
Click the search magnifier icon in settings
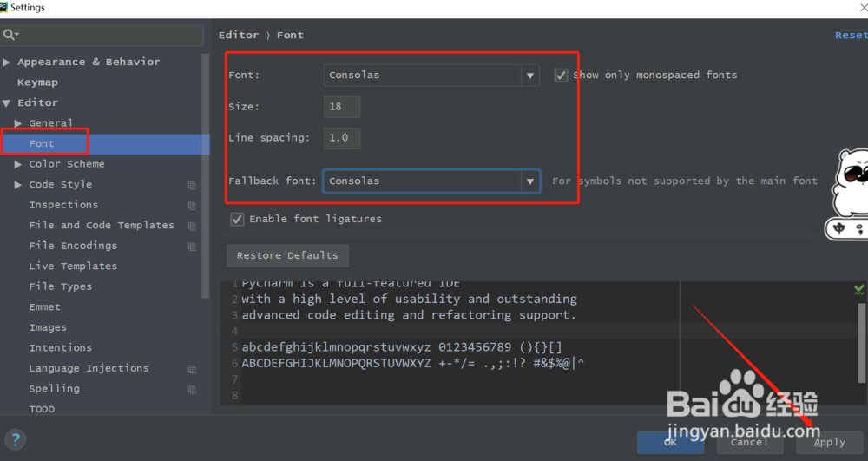tap(10, 35)
